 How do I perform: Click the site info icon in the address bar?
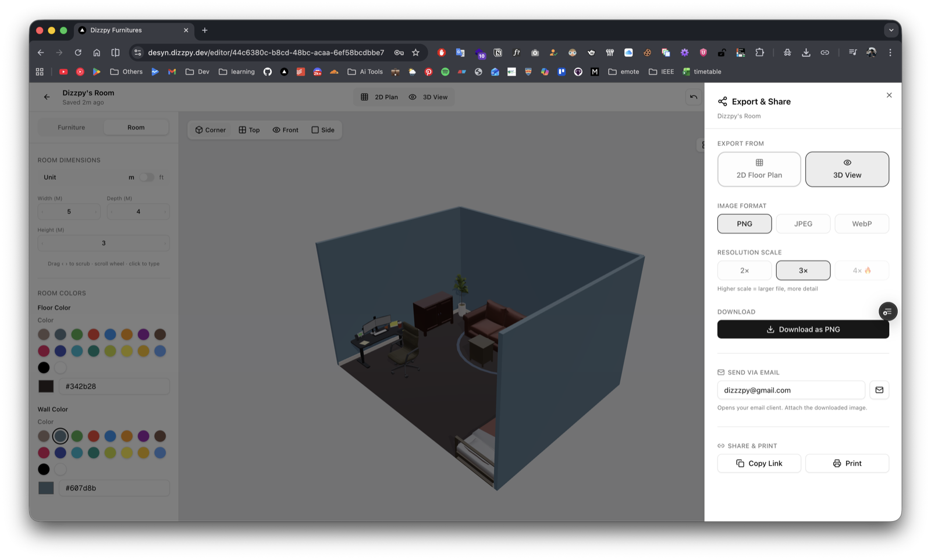(x=138, y=52)
